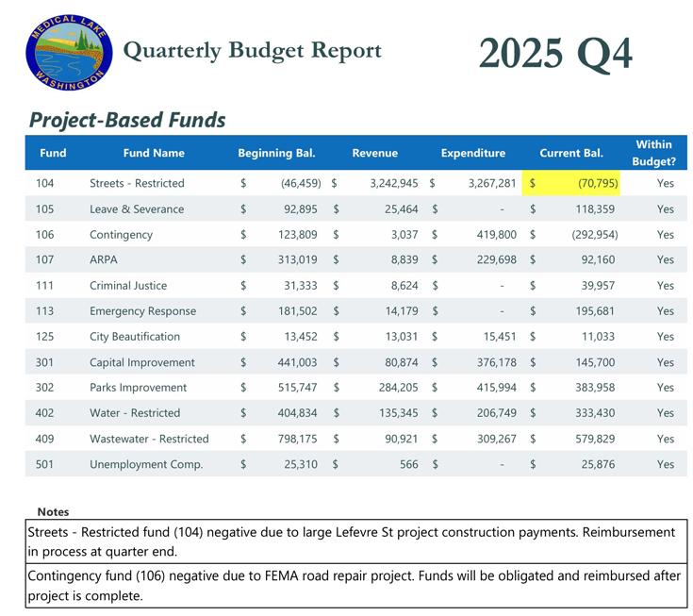Select the Unemployment Comp. fund name
This screenshot has height=616, width=693.
click(x=146, y=465)
